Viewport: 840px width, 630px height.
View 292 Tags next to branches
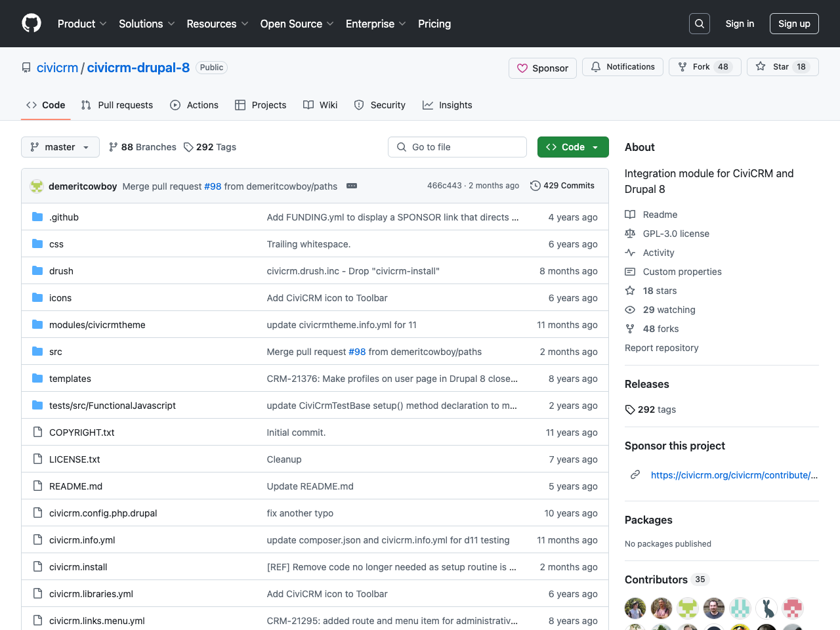pyautogui.click(x=210, y=147)
